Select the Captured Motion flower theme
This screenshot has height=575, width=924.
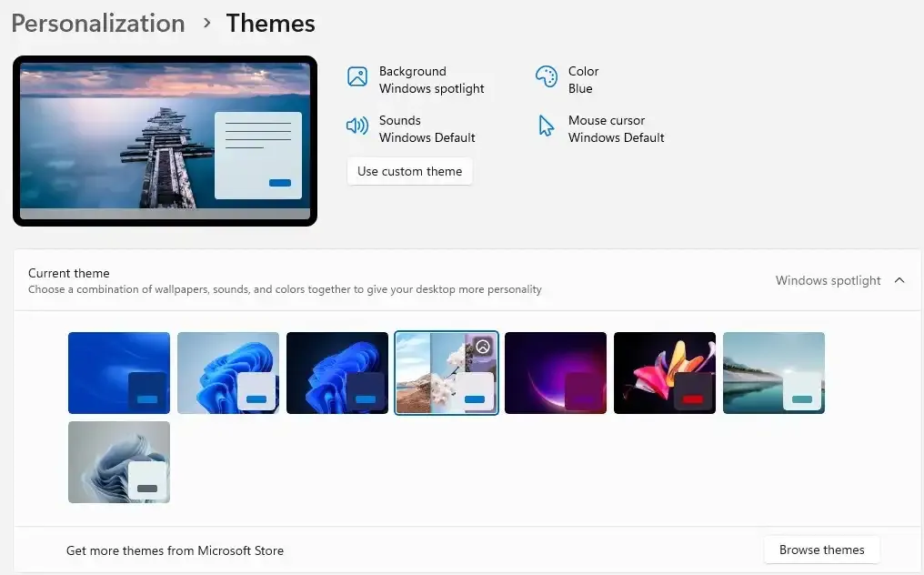pyautogui.click(x=665, y=373)
